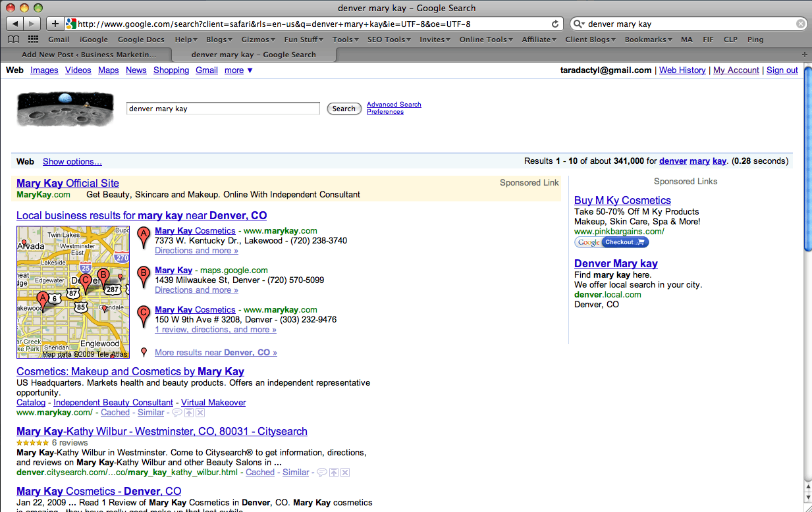Expand the 'more' Google services menu
The image size is (812, 512).
(238, 70)
